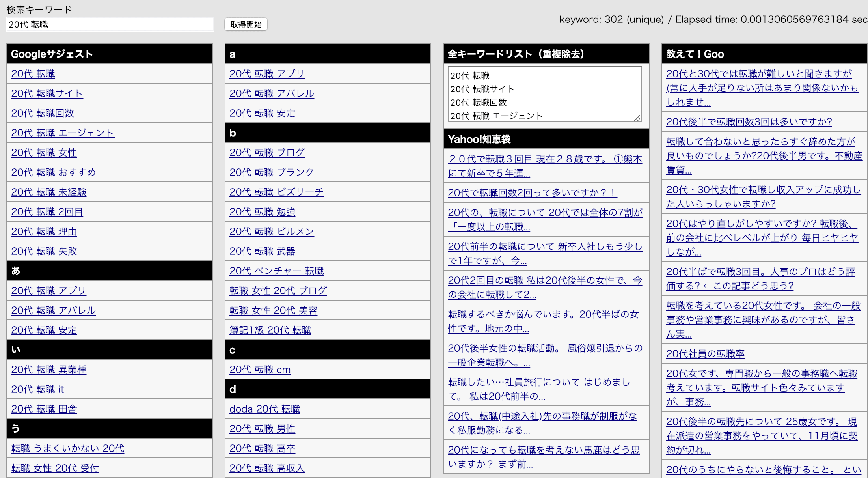Screen dimensions: 868x478
Task: Open 20代 転職 勉強 link
Action: tap(263, 212)
